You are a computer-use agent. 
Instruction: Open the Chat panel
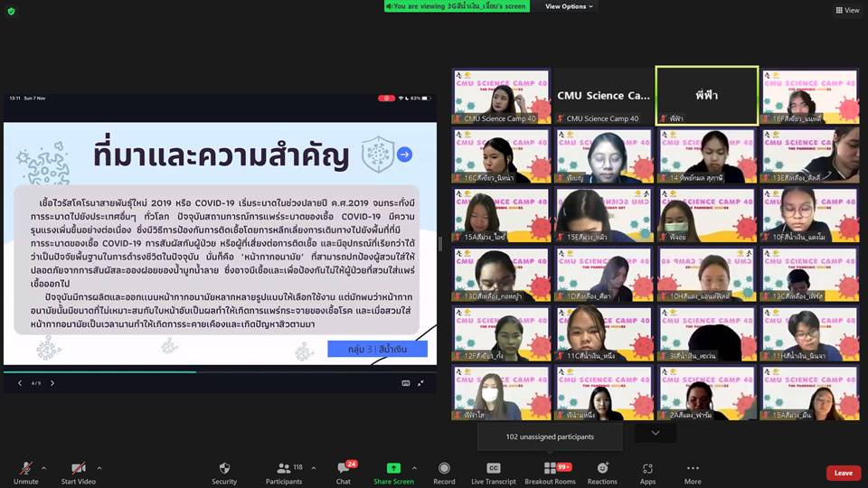coord(344,469)
